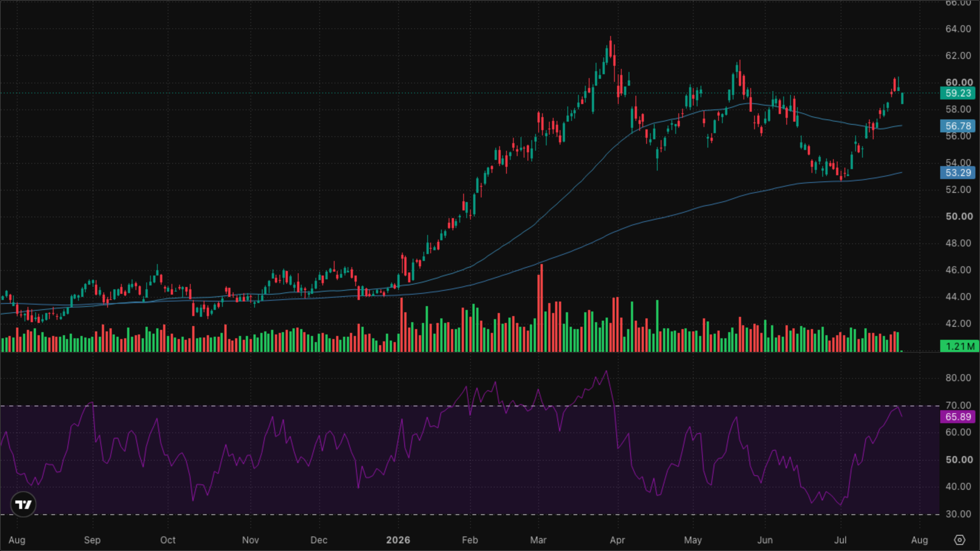This screenshot has width=980, height=551.
Task: Click the Dec month label on time axis
Action: [x=318, y=540]
